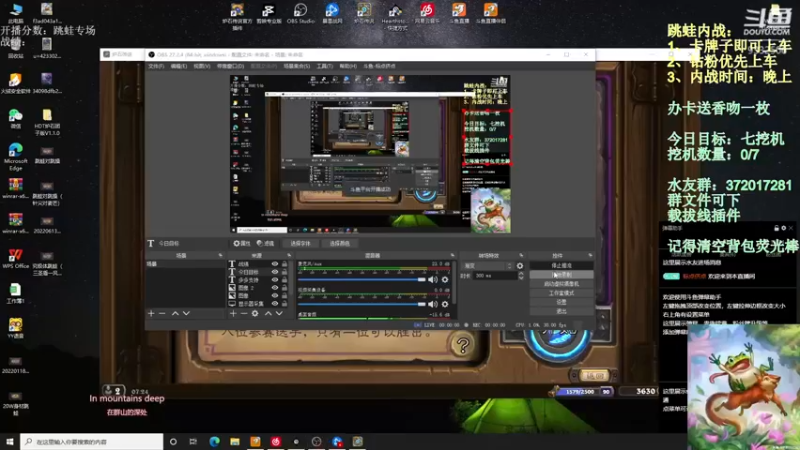The width and height of the screenshot is (800, 450).
Task: Click Windows taskbar search box
Action: click(92, 441)
